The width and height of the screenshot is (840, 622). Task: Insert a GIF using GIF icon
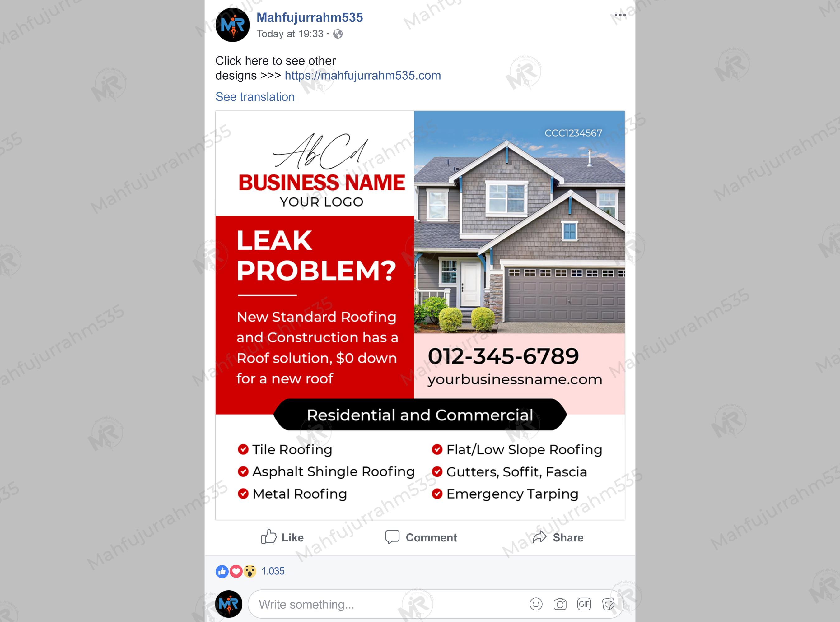click(x=584, y=604)
